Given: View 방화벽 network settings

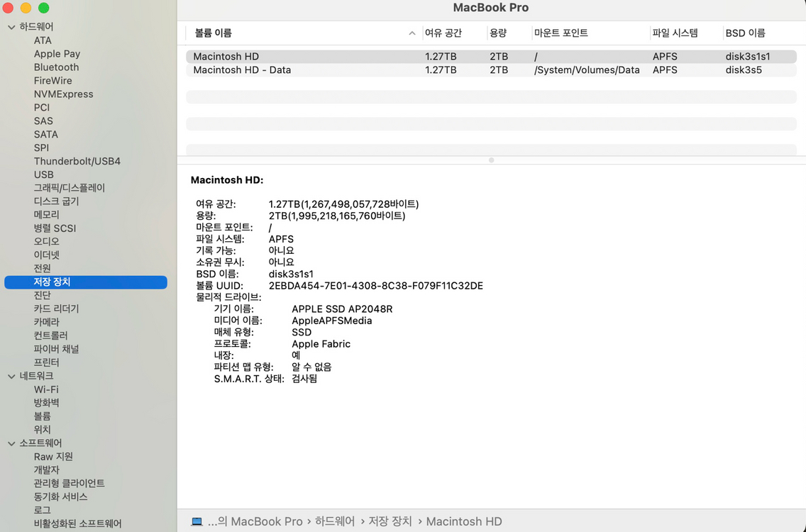Looking at the screenshot, I should click(47, 402).
